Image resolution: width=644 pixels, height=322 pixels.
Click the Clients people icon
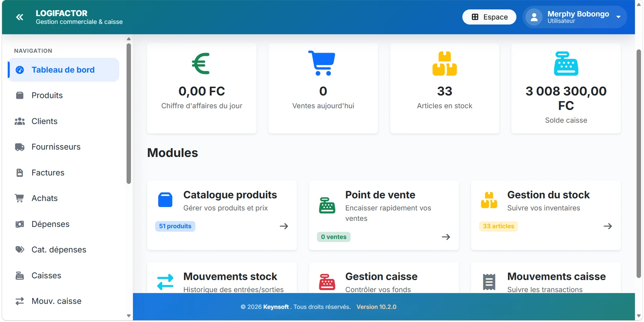pyautogui.click(x=20, y=121)
